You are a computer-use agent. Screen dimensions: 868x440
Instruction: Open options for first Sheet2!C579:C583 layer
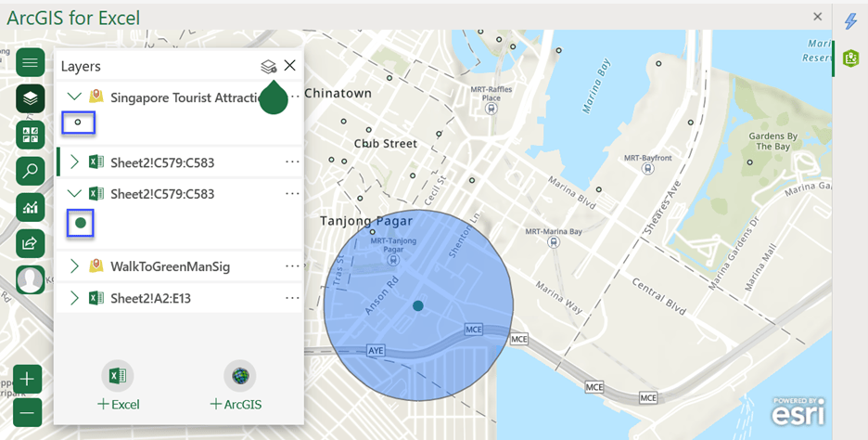pyautogui.click(x=292, y=162)
